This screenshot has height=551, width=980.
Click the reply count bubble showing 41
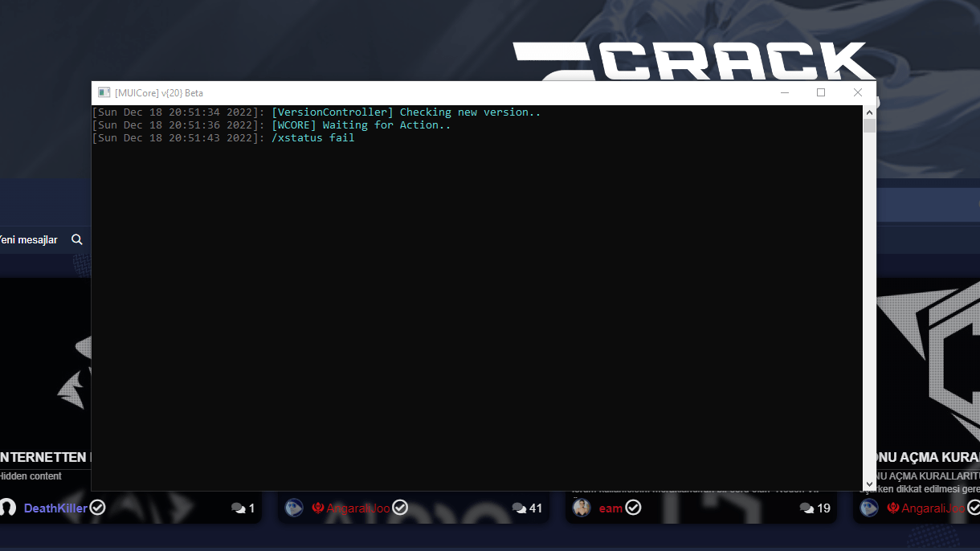(x=527, y=508)
